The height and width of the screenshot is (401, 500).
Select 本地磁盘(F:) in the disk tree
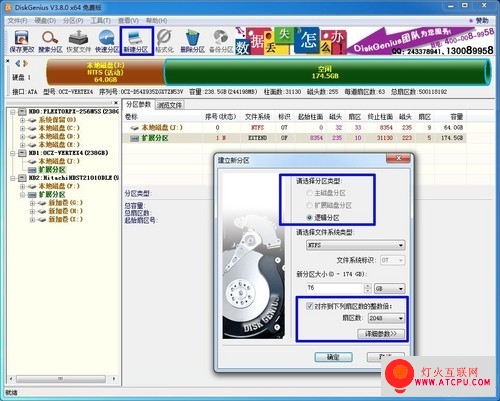click(x=59, y=186)
